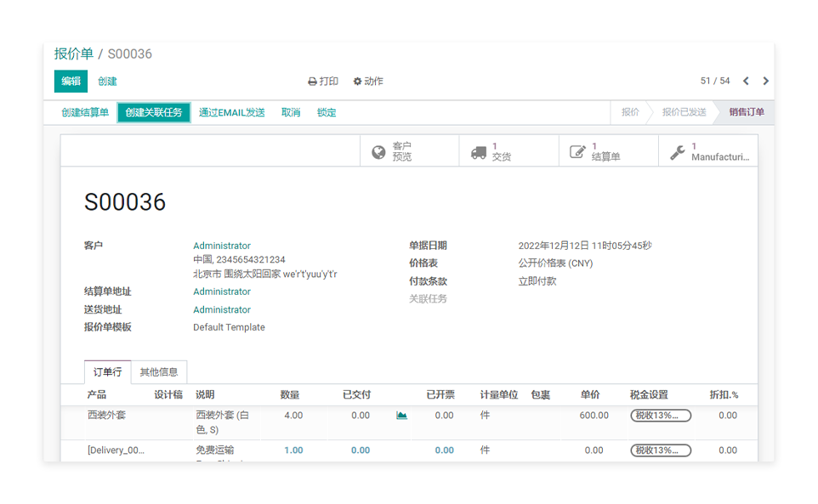
Task: Click the forecast chart icon in order line
Action: [401, 416]
